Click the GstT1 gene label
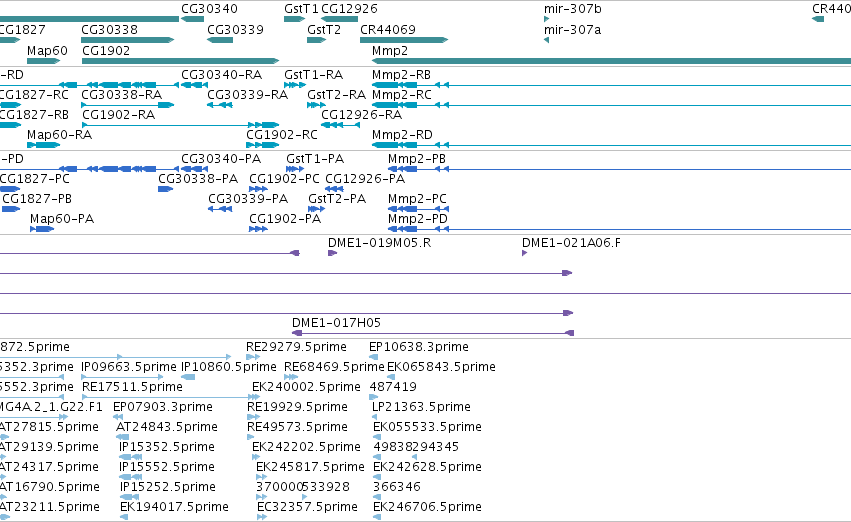This screenshot has width=851, height=522. coord(301,9)
